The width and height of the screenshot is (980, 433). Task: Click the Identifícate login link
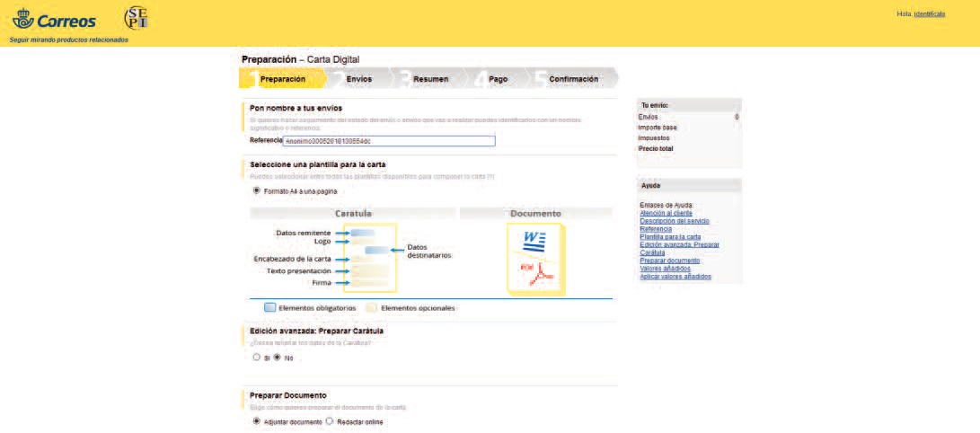tap(929, 13)
